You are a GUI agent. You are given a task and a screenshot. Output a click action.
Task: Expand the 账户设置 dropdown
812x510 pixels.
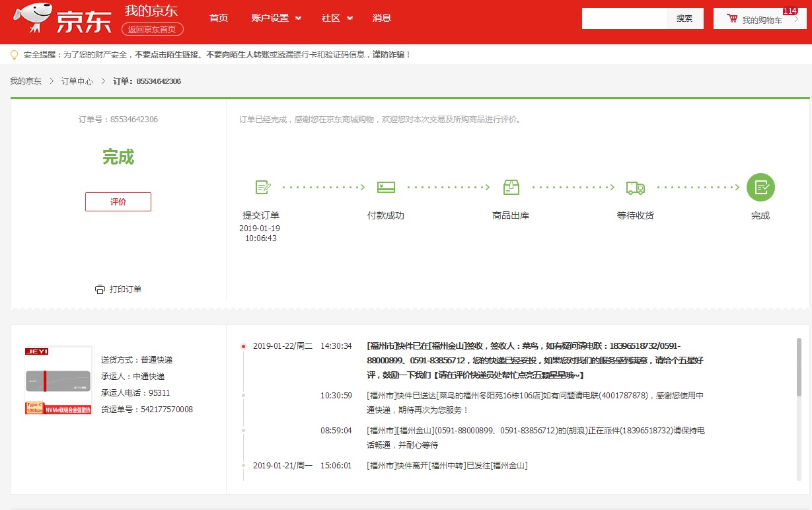click(x=276, y=18)
